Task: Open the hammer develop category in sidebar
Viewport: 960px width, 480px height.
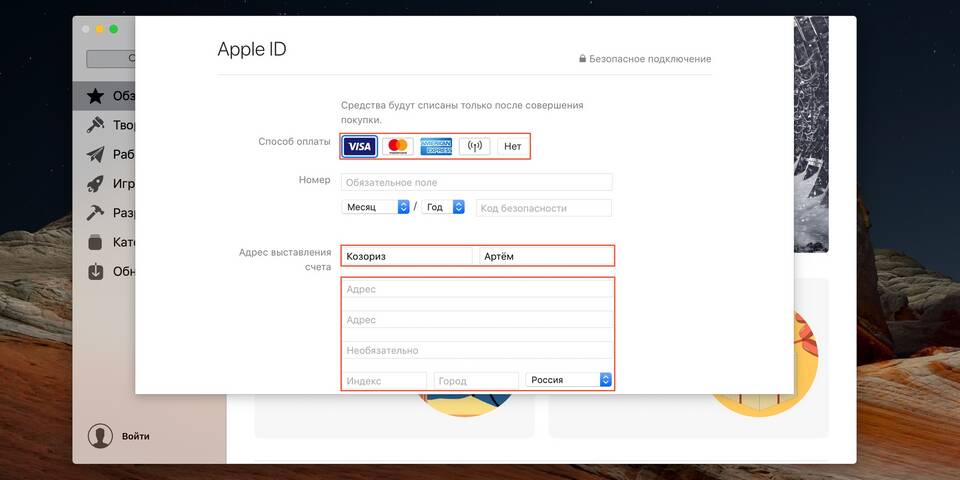Action: coord(95,213)
